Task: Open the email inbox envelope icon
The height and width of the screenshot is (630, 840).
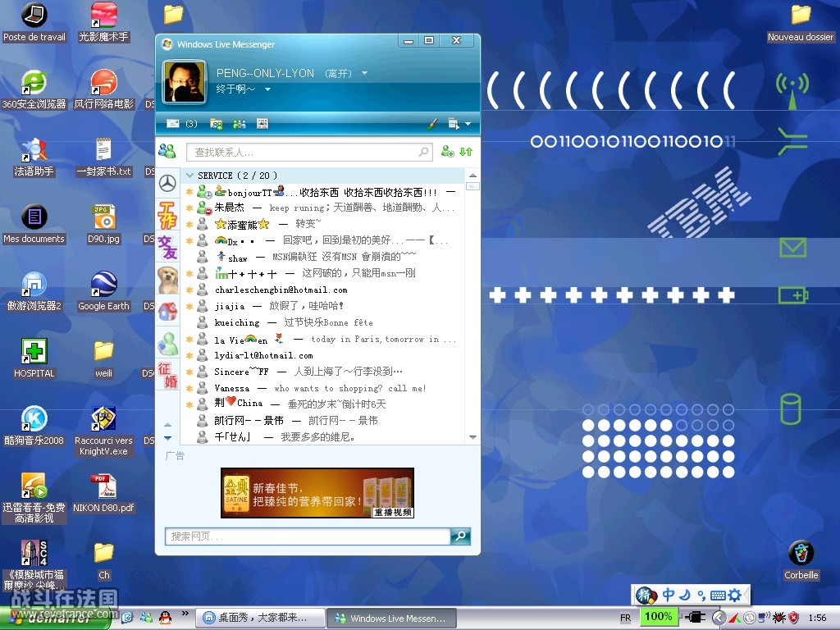Action: pyautogui.click(x=173, y=124)
